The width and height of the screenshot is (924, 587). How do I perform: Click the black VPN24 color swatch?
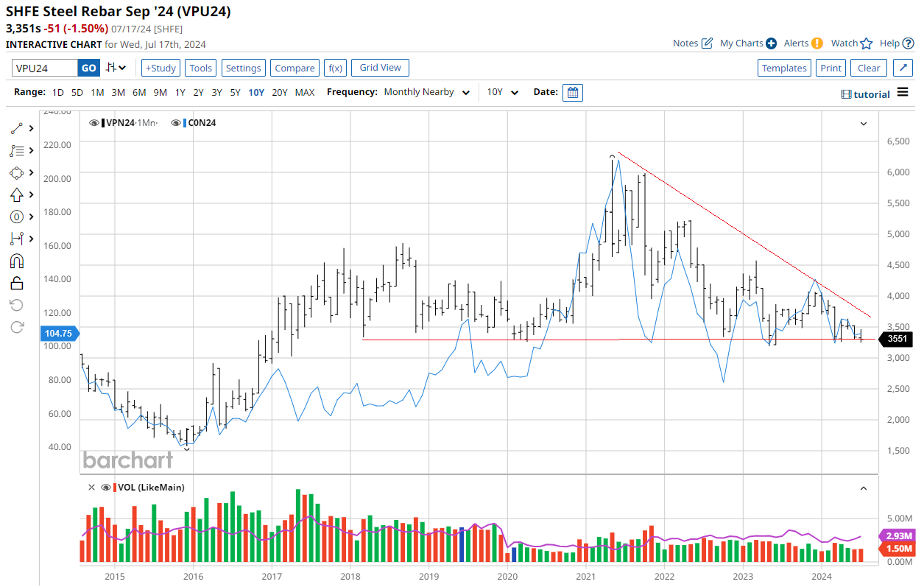tap(103, 123)
